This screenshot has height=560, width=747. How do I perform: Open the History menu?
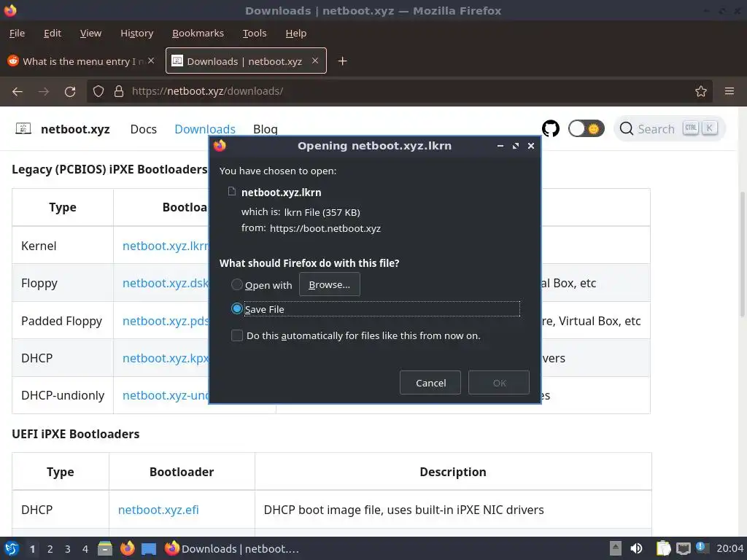136,33
